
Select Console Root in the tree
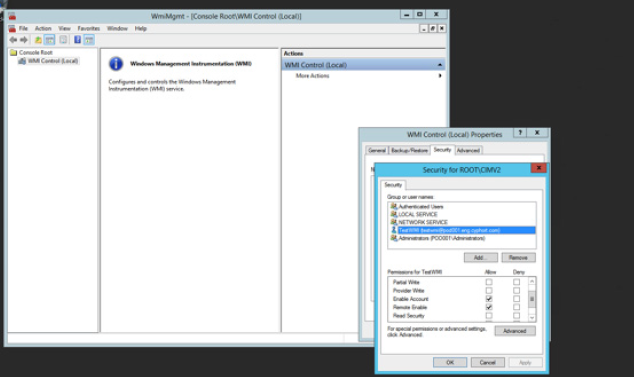[x=36, y=52]
